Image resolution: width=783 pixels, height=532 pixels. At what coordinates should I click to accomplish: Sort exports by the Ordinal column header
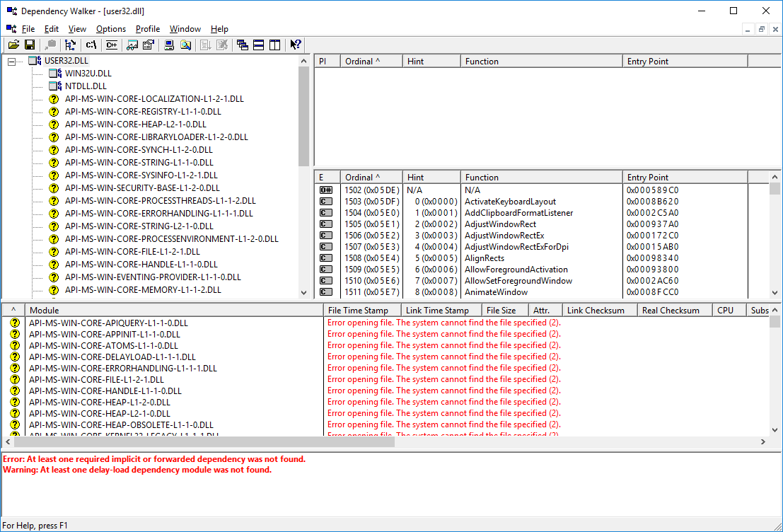point(371,178)
